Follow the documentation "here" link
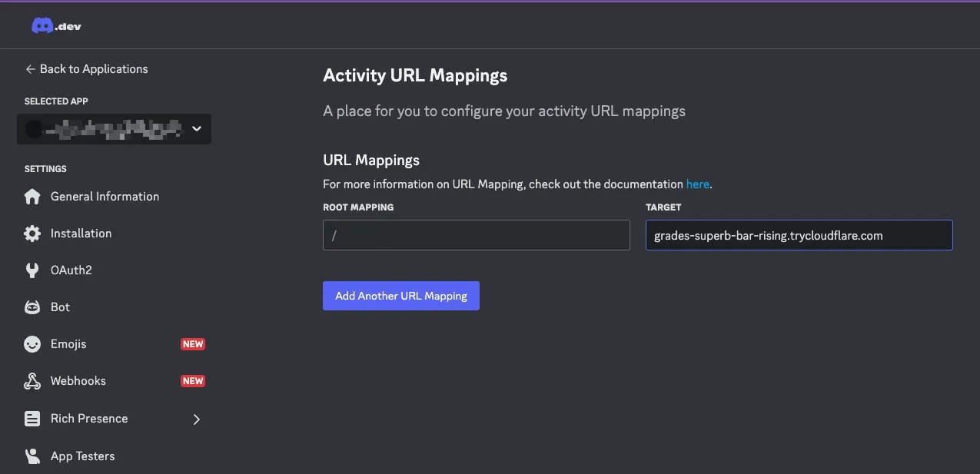Viewport: 980px width, 474px height. (697, 184)
